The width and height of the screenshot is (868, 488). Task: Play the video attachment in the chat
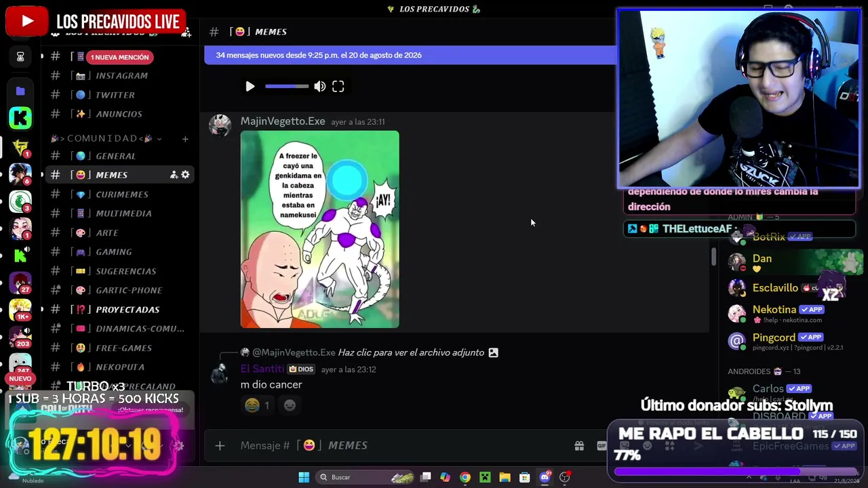coord(250,86)
